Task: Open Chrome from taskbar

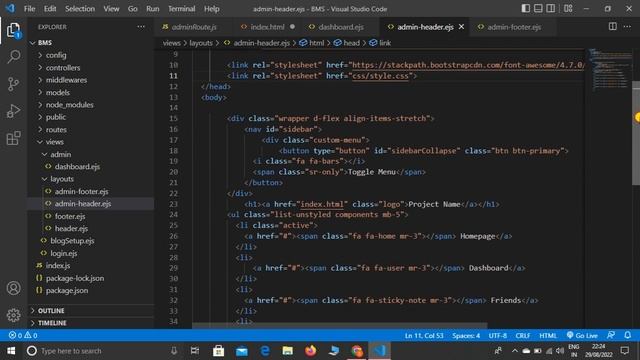Action: [x=357, y=351]
